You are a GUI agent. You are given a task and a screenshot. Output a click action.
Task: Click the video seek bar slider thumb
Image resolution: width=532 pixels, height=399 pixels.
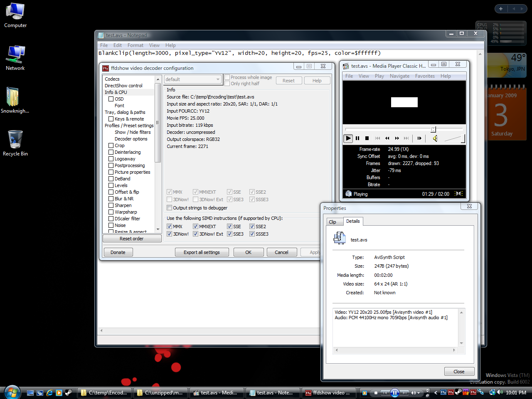click(433, 130)
